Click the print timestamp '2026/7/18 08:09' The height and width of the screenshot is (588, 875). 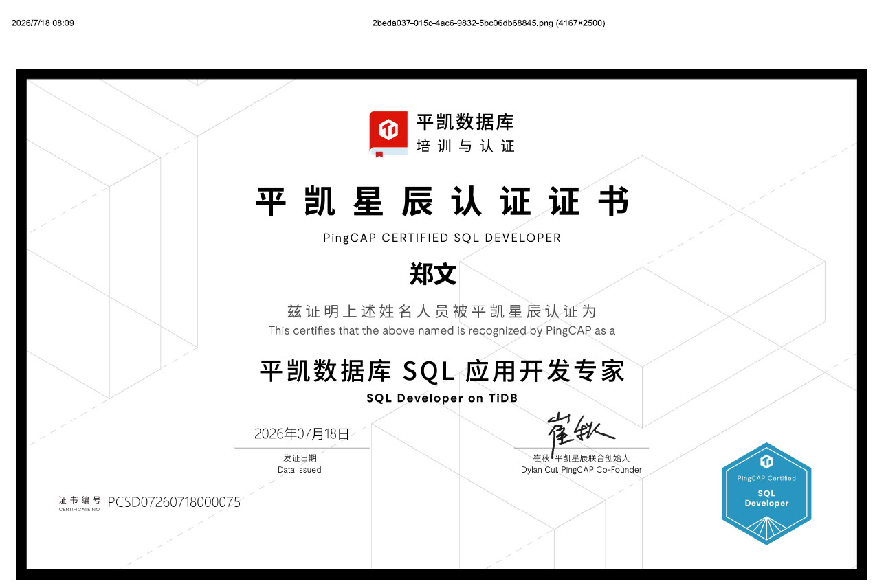point(43,23)
